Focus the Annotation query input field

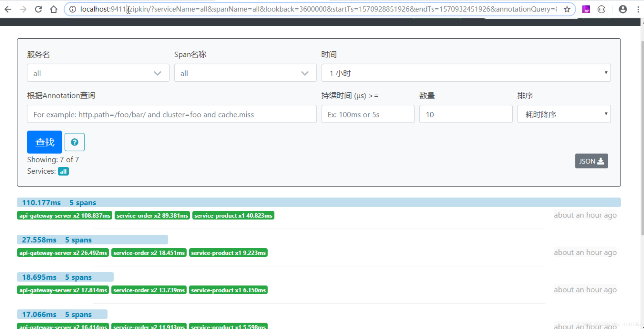[x=172, y=114]
